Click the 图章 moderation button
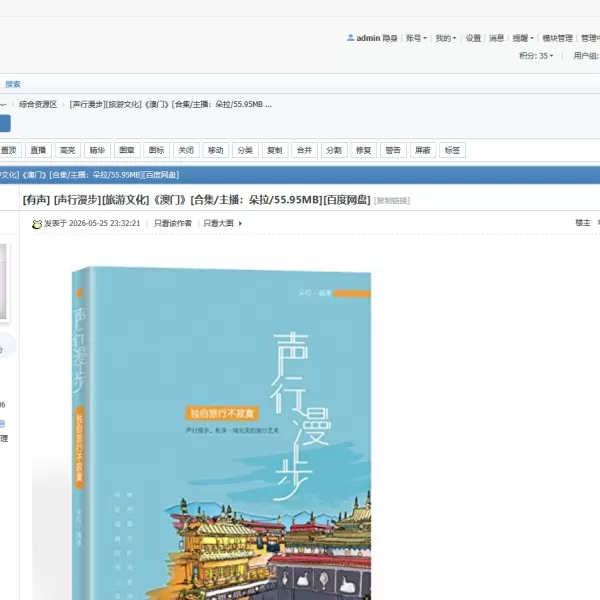Screen dimensions: 600x600 (x=127, y=150)
